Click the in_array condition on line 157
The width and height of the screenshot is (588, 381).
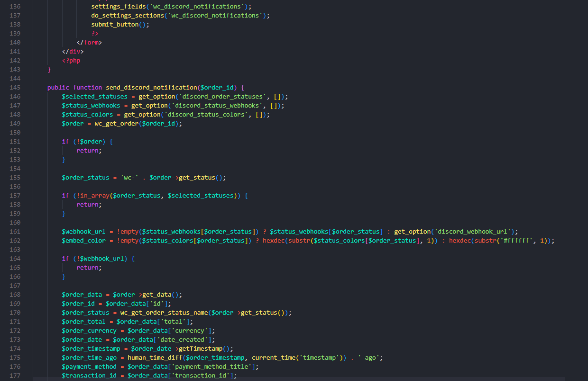point(92,196)
